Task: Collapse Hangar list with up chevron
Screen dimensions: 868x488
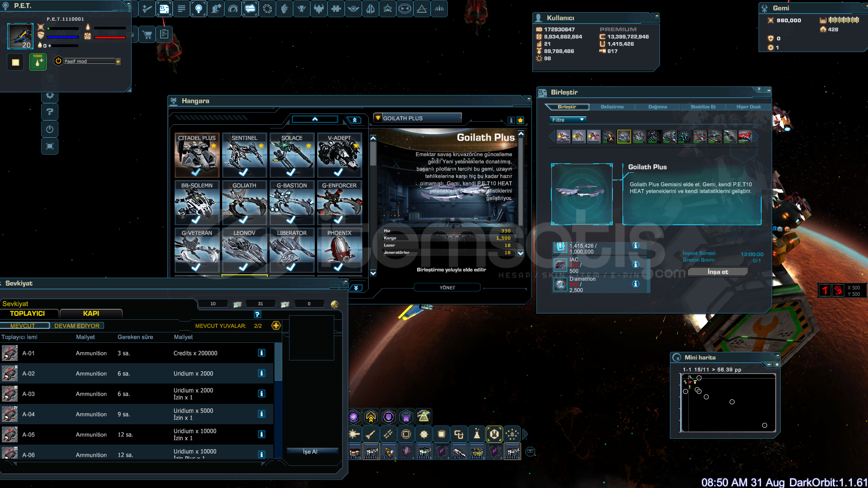Action: pyautogui.click(x=315, y=119)
